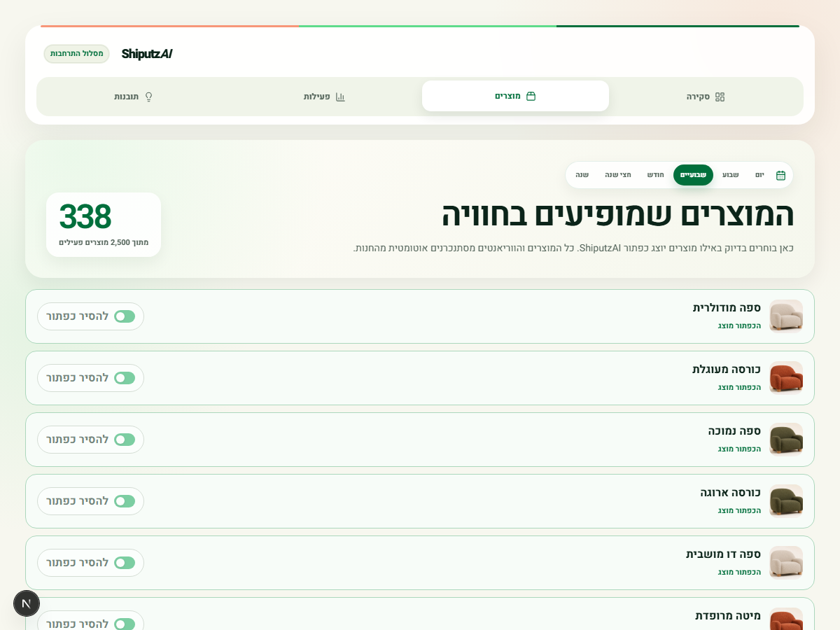Open the ספה מודולרית product thumbnail
The height and width of the screenshot is (630, 840).
pyautogui.click(x=786, y=316)
